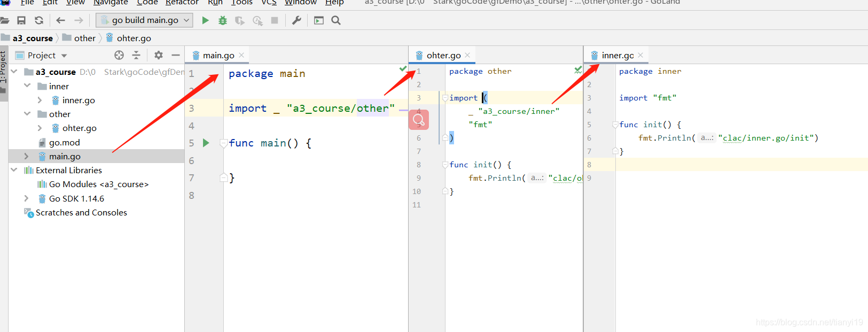
Task: Collapse the inner folder arrow
Action: (27, 86)
